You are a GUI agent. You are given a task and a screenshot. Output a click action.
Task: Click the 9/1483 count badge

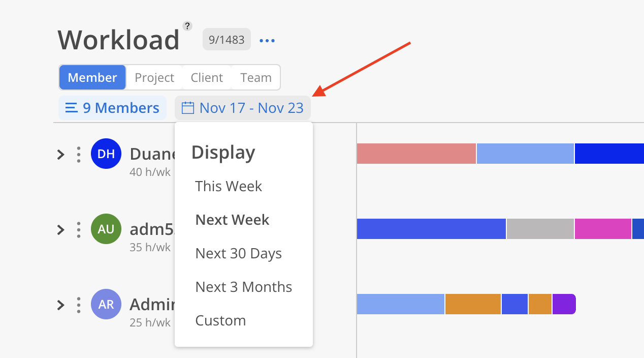227,40
